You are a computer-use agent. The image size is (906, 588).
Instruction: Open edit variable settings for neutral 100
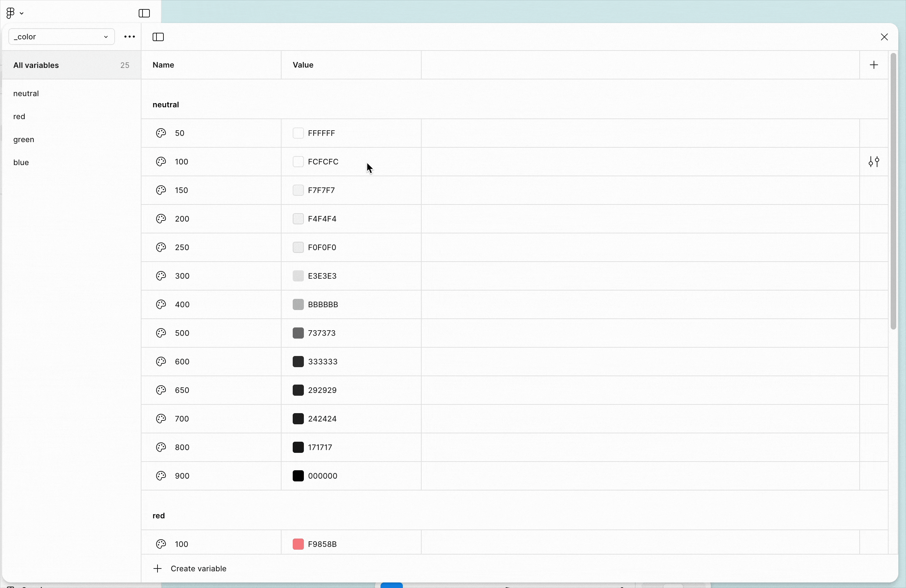point(874,162)
